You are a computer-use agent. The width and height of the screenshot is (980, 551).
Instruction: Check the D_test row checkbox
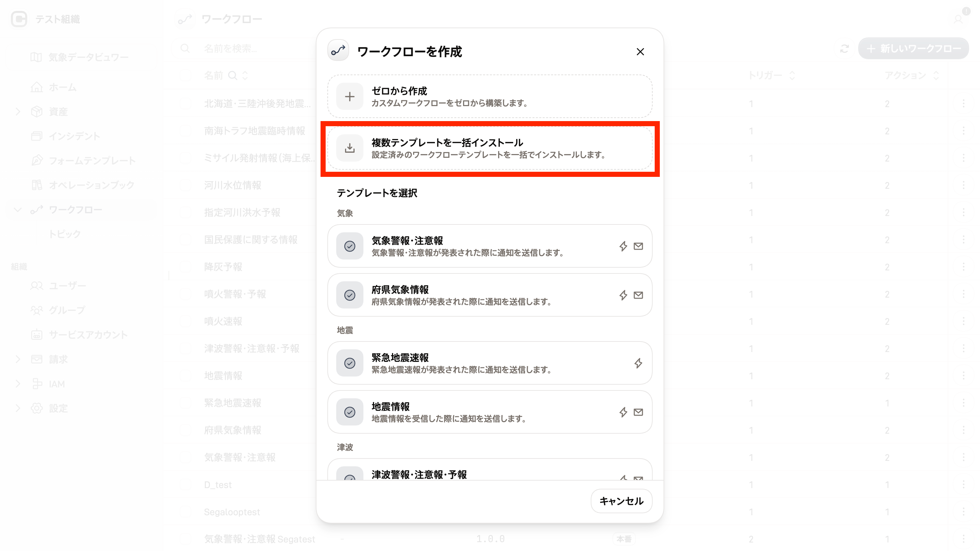[x=185, y=484]
